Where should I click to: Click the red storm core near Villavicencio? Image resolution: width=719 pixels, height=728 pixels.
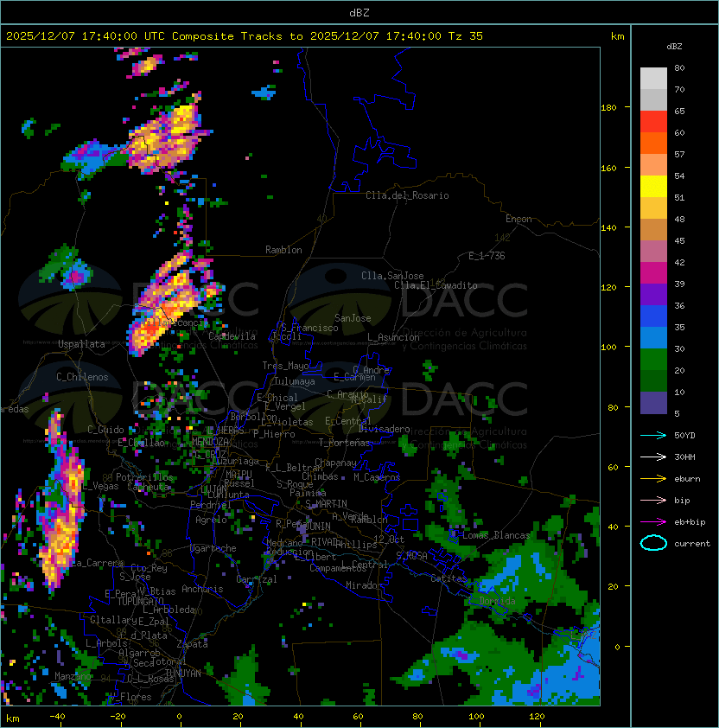click(151, 330)
